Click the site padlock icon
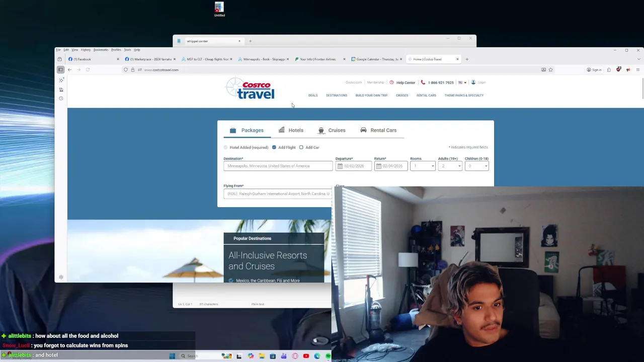This screenshot has width=644, height=362. (x=133, y=70)
